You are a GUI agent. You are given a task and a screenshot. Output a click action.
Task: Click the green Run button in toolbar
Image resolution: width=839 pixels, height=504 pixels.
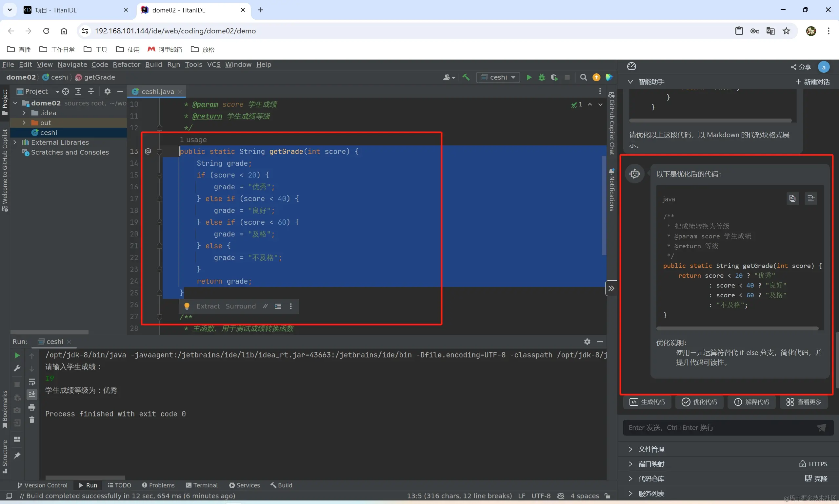[529, 77]
